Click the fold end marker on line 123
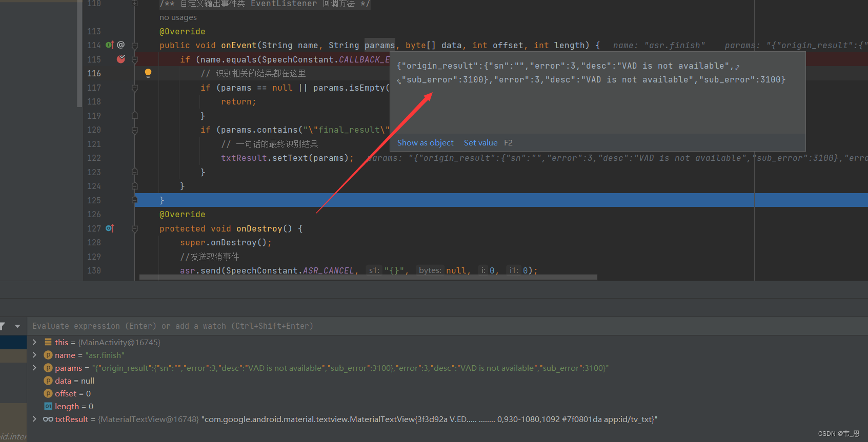868x442 pixels. click(134, 172)
